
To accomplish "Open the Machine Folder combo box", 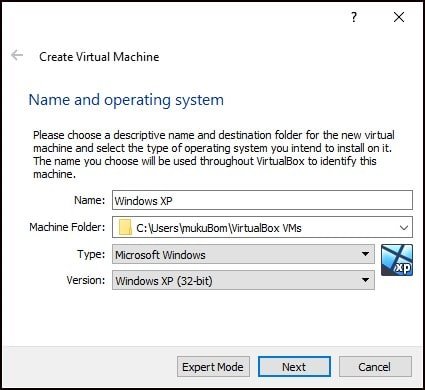I will [262, 227].
